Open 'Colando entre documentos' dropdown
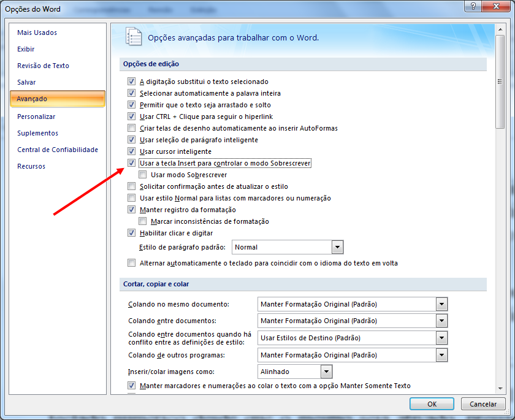515x420 pixels. pyautogui.click(x=442, y=321)
